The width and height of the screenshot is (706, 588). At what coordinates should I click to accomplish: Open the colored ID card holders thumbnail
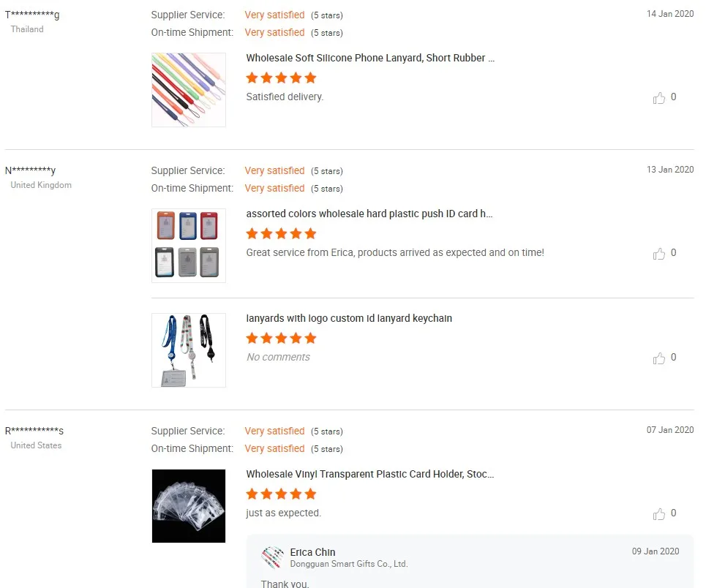coord(189,246)
